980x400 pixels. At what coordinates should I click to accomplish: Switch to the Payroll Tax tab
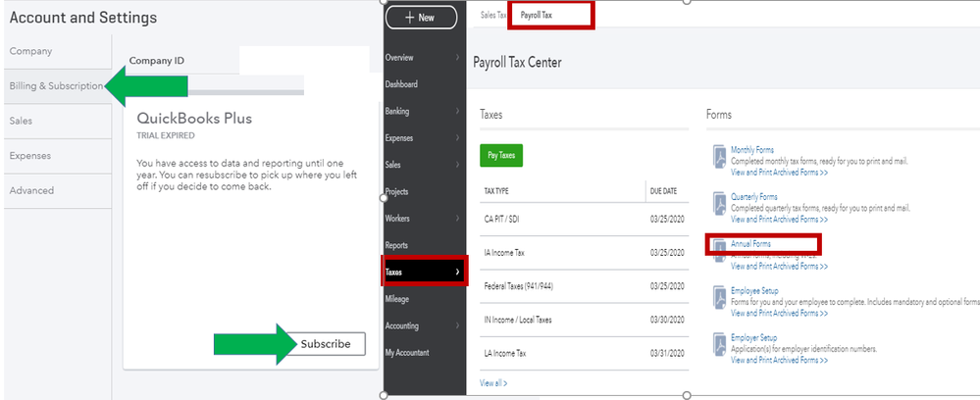[537, 15]
